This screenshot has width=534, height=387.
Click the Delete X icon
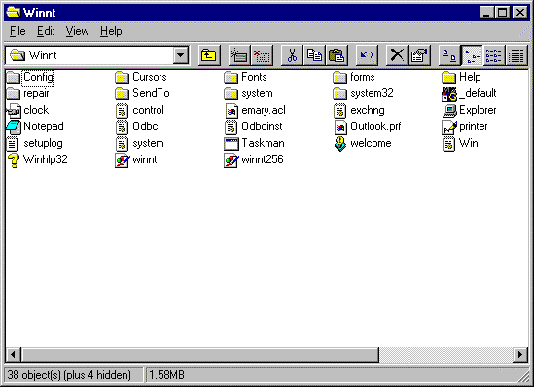tap(397, 56)
